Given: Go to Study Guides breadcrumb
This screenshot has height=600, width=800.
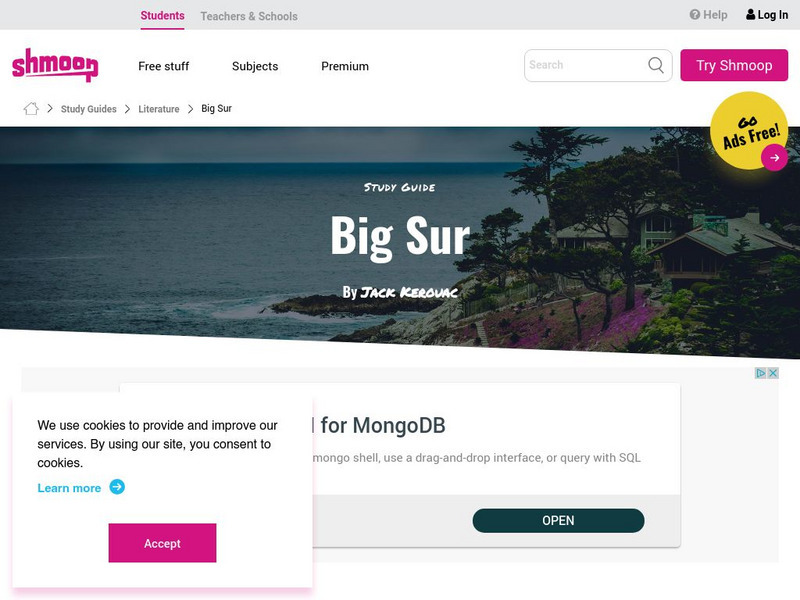Looking at the screenshot, I should coord(89,109).
